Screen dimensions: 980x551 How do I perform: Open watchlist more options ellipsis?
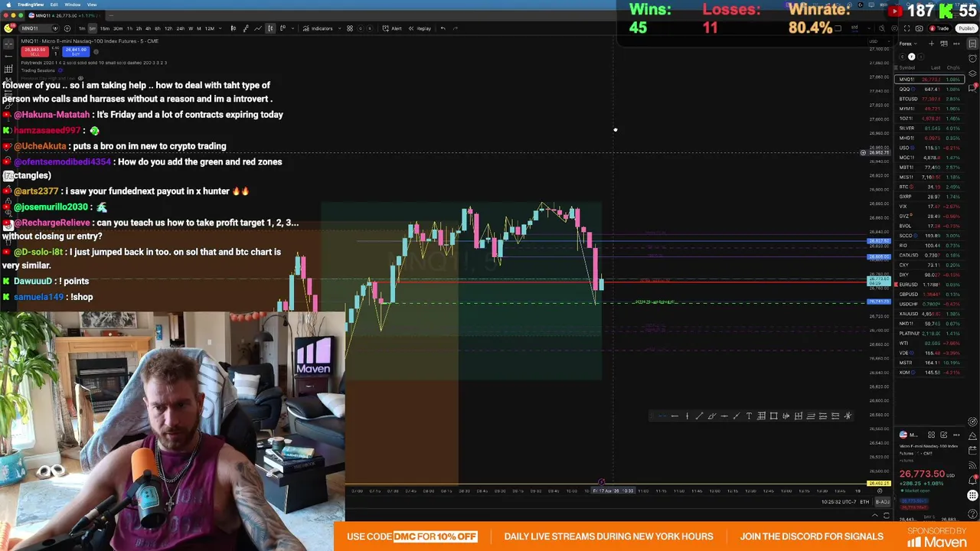(x=956, y=44)
